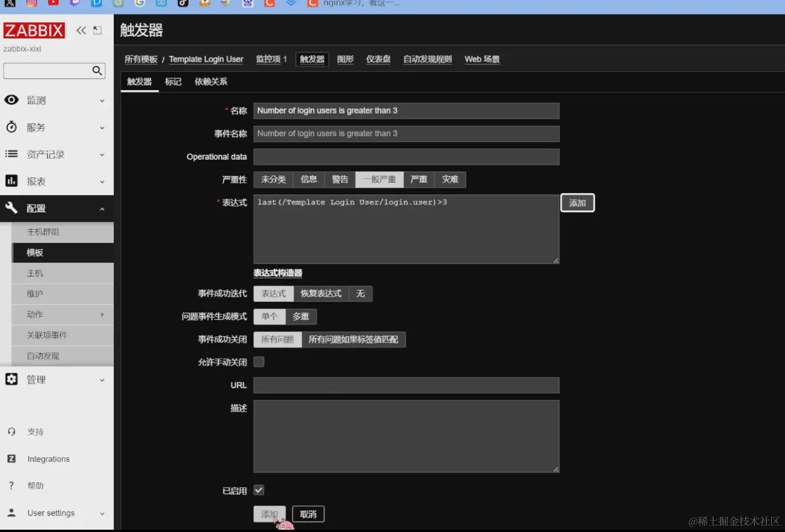Select severity 未分类
785x532 pixels.
[274, 179]
